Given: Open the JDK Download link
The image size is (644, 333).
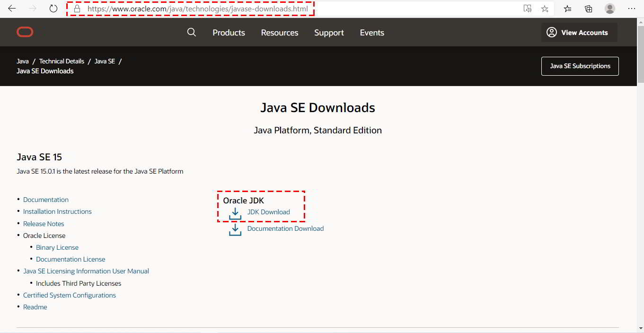Looking at the screenshot, I should (x=269, y=212).
